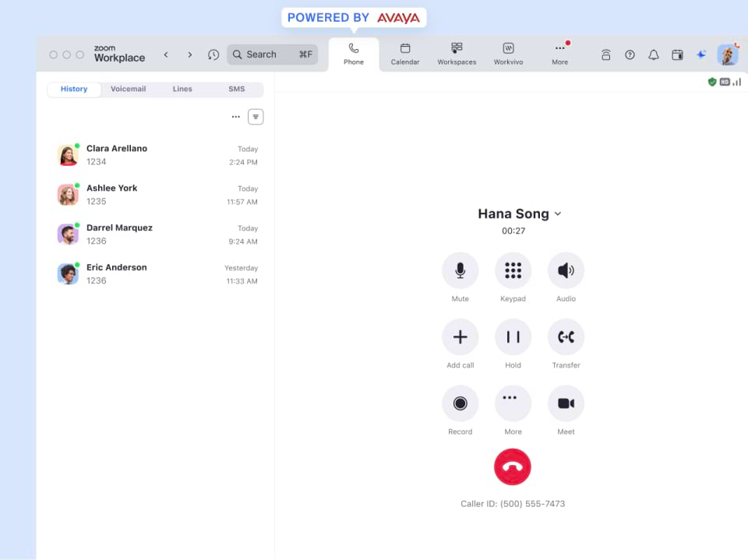Click the Search field
This screenshot has width=748, height=560.
click(x=272, y=55)
